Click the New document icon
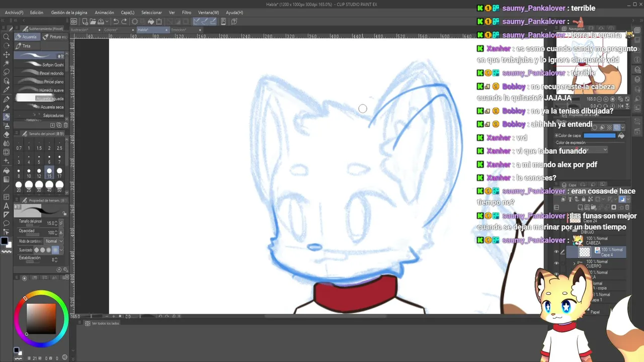The height and width of the screenshot is (362, 644). 85,22
